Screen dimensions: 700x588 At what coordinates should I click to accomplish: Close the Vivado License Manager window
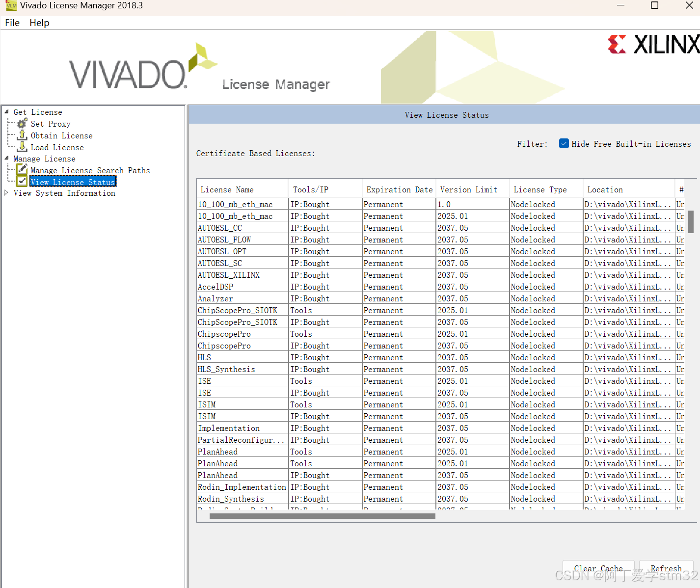point(689,5)
